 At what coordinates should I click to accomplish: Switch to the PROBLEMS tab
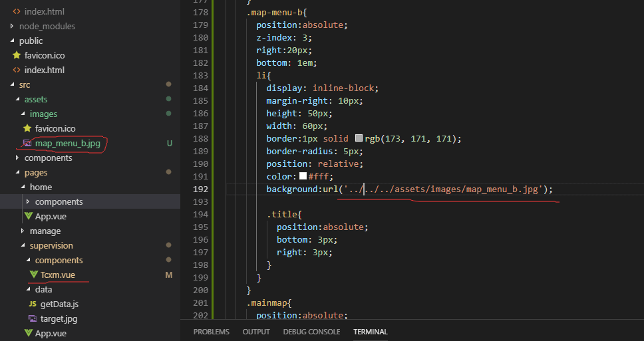point(211,332)
